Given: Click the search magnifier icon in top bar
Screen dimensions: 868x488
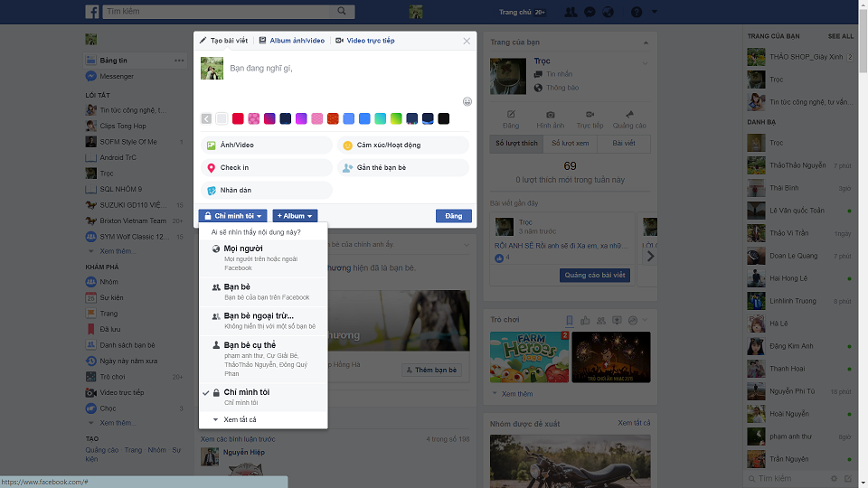Looking at the screenshot, I should tap(342, 11).
